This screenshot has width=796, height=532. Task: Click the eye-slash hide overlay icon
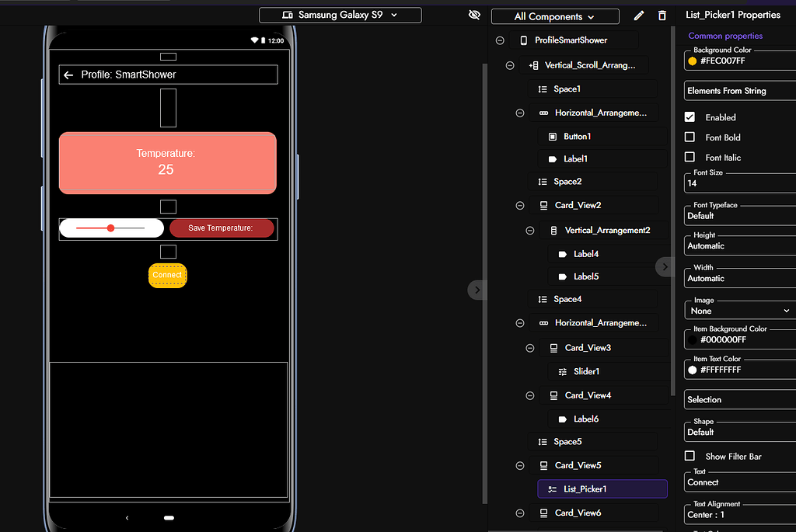point(474,15)
